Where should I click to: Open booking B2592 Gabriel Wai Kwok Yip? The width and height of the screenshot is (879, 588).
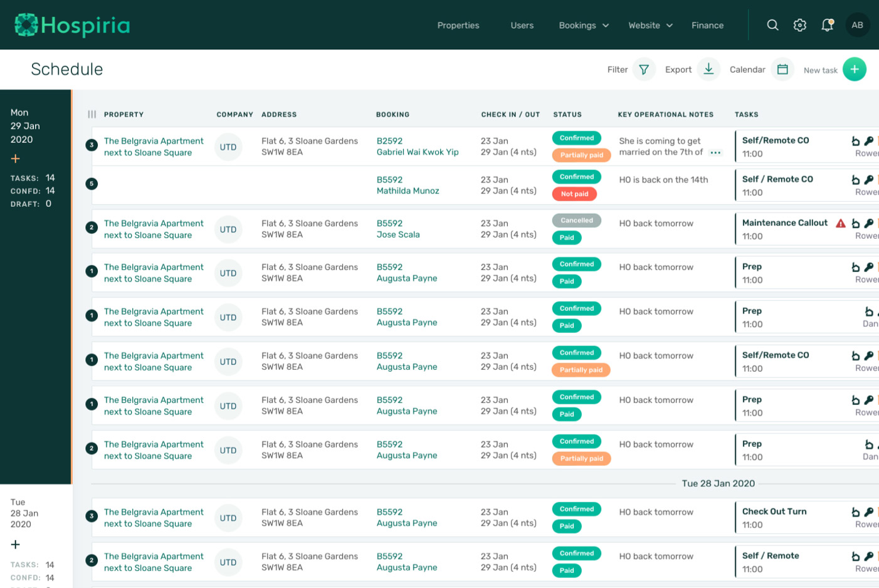pos(418,147)
